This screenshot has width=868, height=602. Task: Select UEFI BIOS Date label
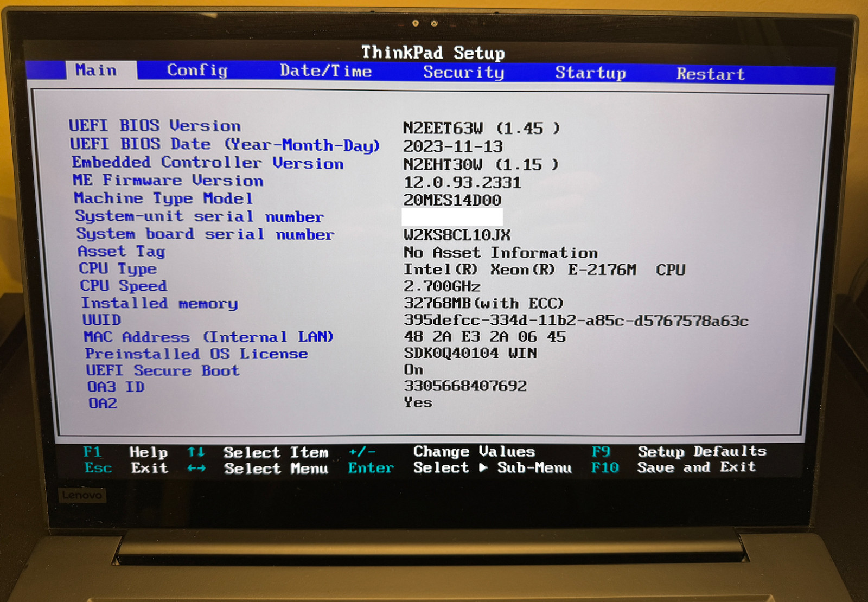point(225,144)
